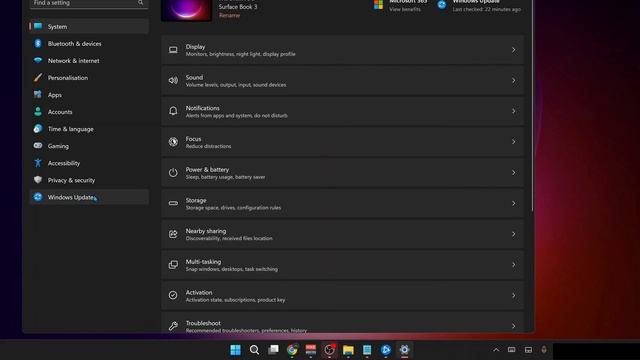Click the Settings gear on the taskbar
The width and height of the screenshot is (640, 360).
coord(404,350)
